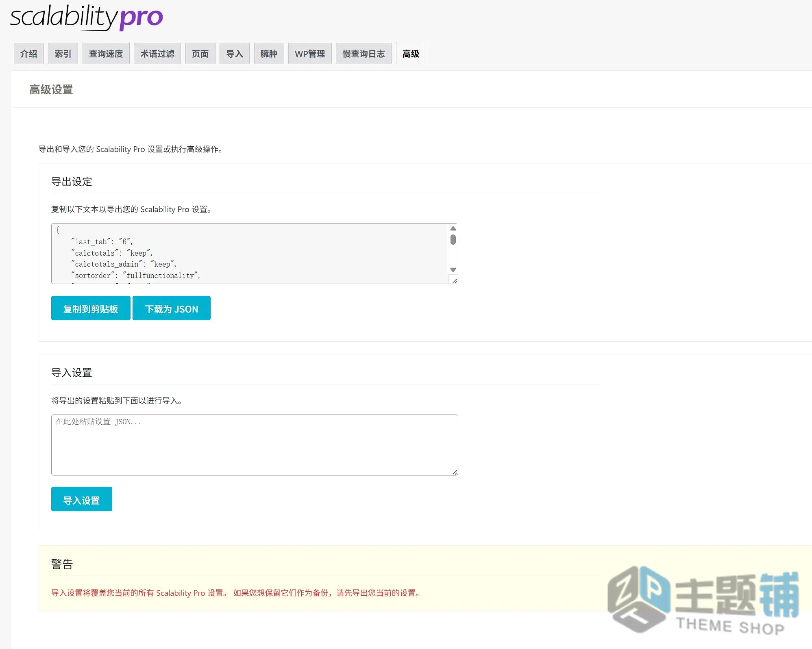Click the 复制到剪贴板 button
Image resolution: width=812 pixels, height=649 pixels.
(91, 308)
